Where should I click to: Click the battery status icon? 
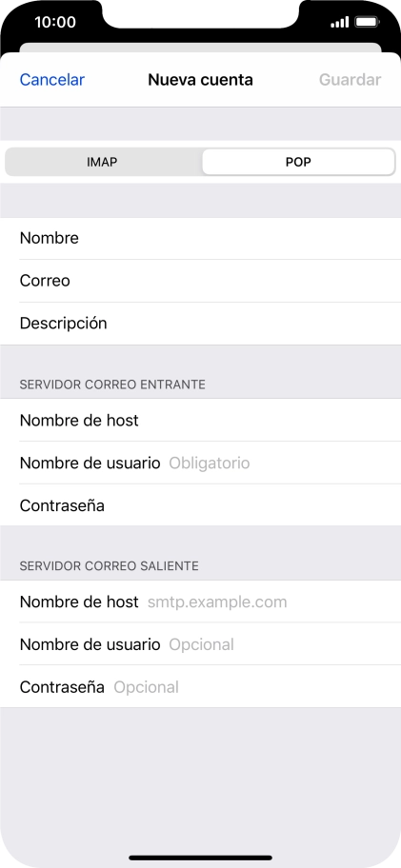click(x=368, y=23)
